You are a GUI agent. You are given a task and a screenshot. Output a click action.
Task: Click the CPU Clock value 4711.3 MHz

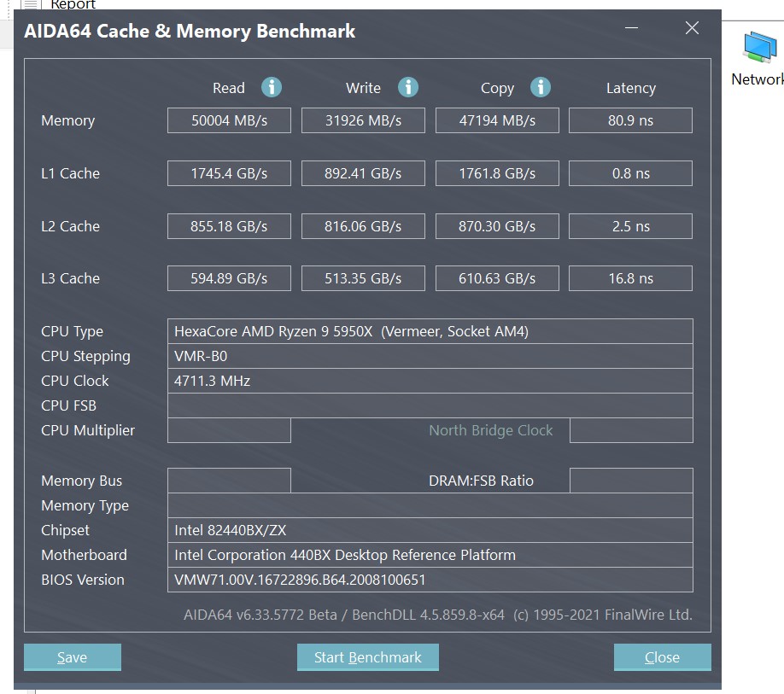[x=430, y=381]
